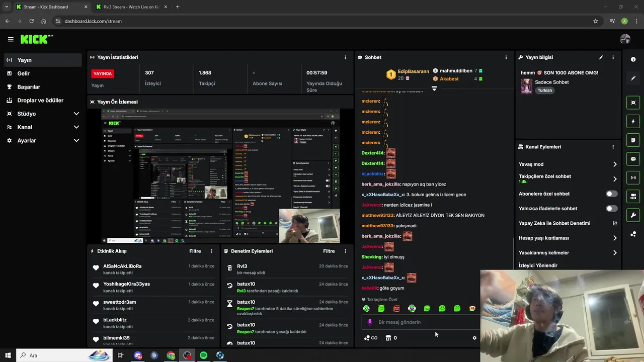Open Başarılar in the sidebar
Viewport: 644px width, 362px height.
coord(42,87)
